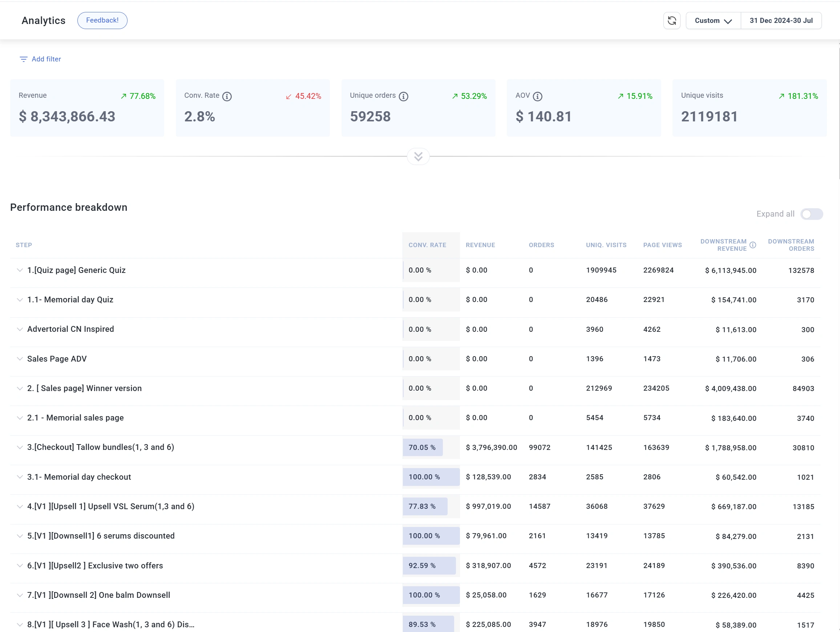Click the Feedback! button

(102, 20)
